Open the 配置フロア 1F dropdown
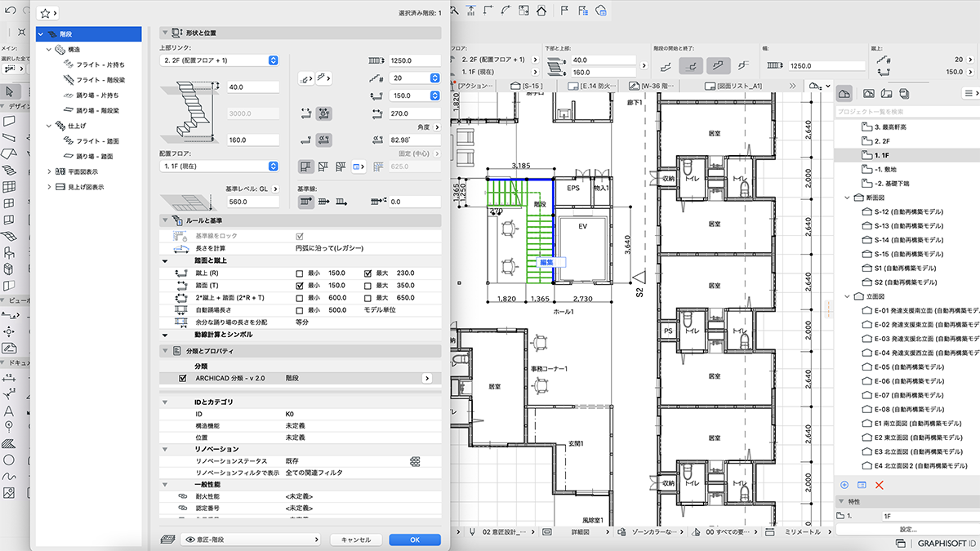 tap(219, 166)
